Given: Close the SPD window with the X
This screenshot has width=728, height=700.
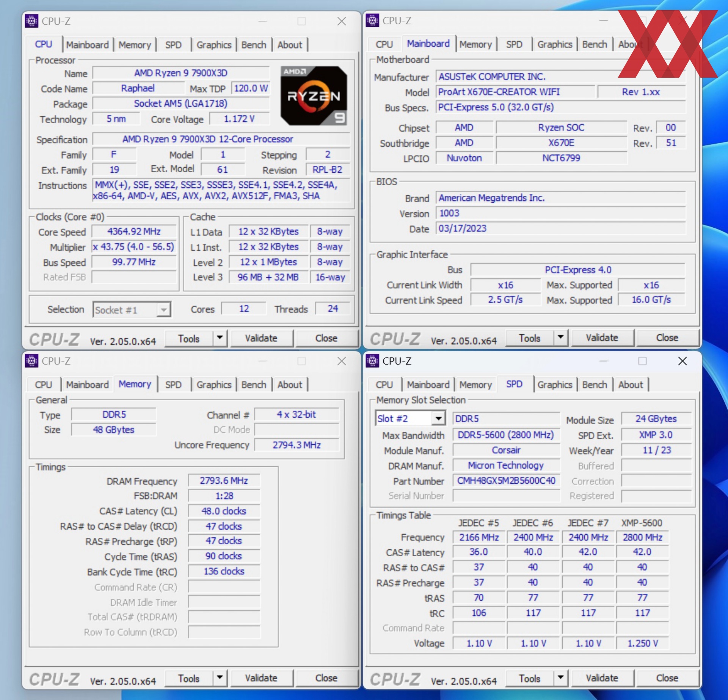Looking at the screenshot, I should (682, 361).
